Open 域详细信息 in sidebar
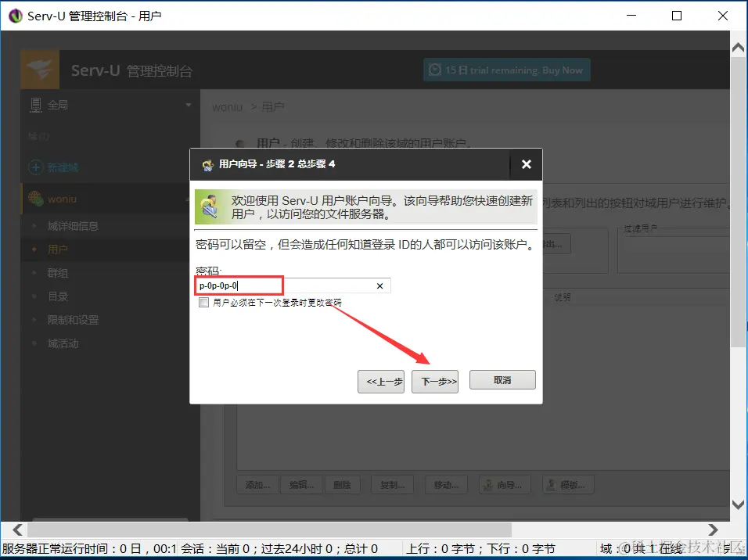 click(73, 226)
